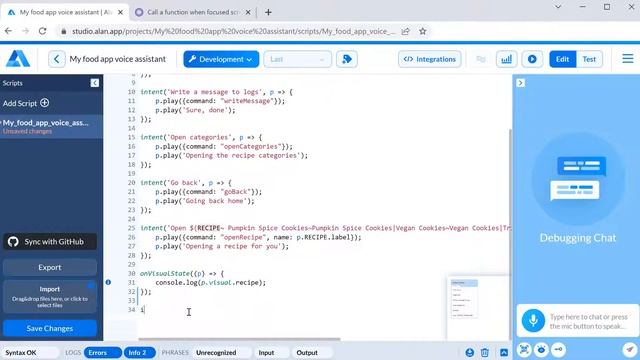Screen dimensions: 640x360
Task: Reload the page
Action: tap(42, 31)
